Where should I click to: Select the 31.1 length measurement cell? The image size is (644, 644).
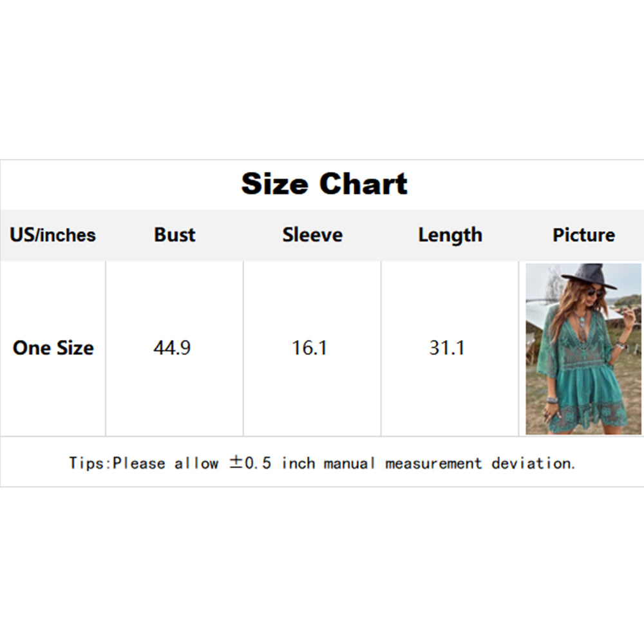447,348
